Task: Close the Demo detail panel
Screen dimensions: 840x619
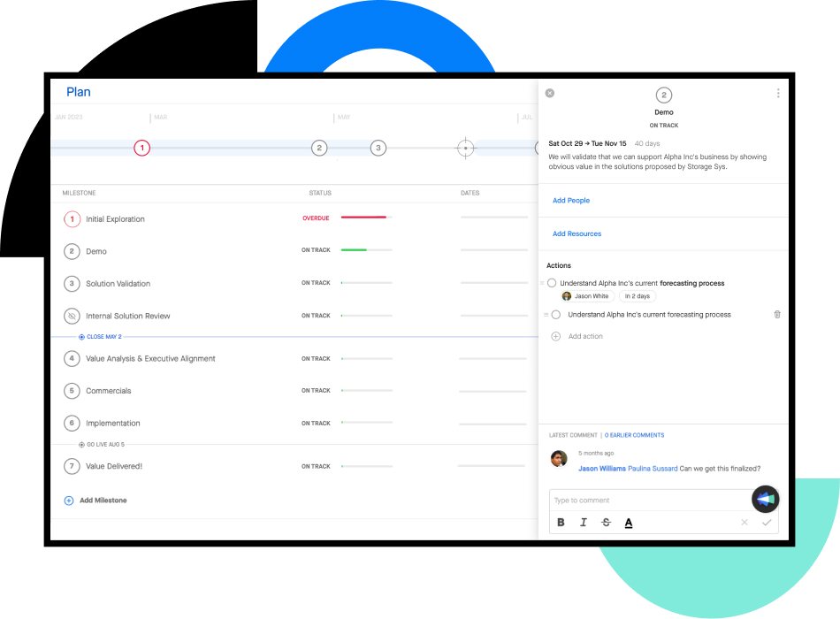Action: [550, 93]
